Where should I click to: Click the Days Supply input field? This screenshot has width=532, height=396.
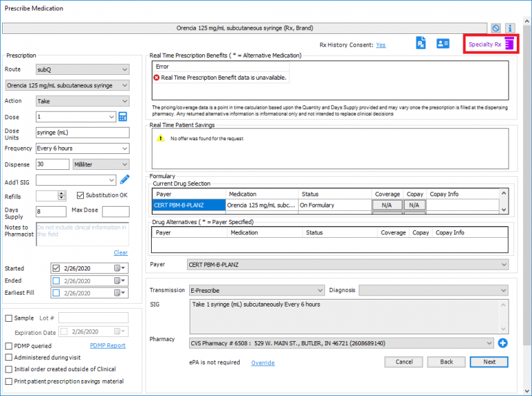click(x=51, y=212)
